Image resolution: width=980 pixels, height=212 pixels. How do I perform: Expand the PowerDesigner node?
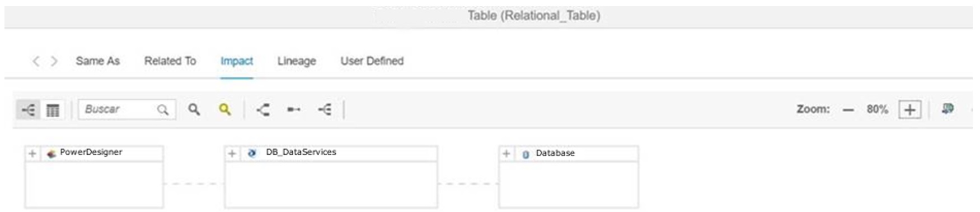(32, 154)
